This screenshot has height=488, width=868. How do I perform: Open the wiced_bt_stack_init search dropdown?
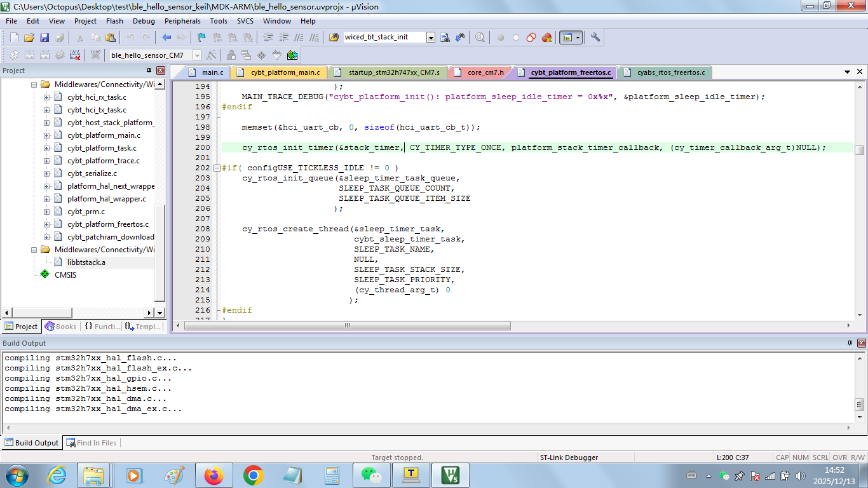pyautogui.click(x=430, y=37)
